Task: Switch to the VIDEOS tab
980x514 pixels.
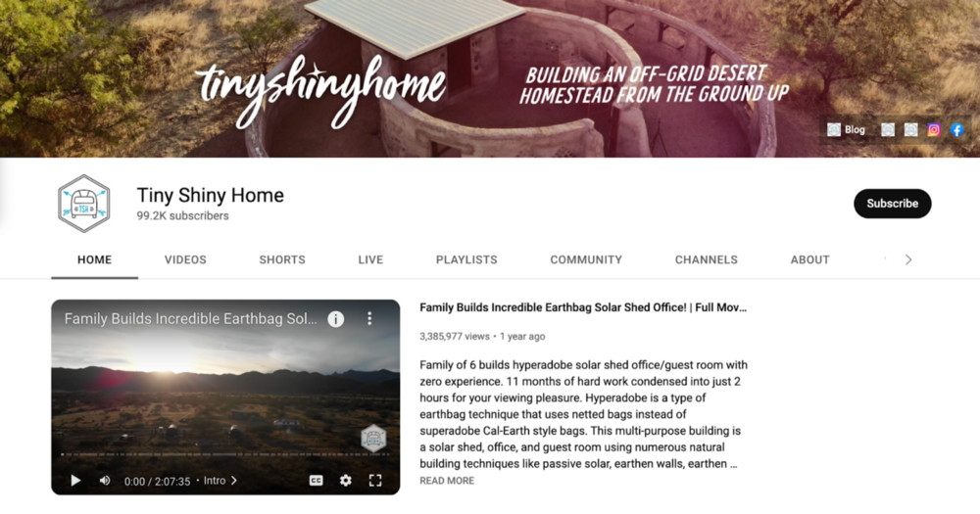Action: [185, 259]
